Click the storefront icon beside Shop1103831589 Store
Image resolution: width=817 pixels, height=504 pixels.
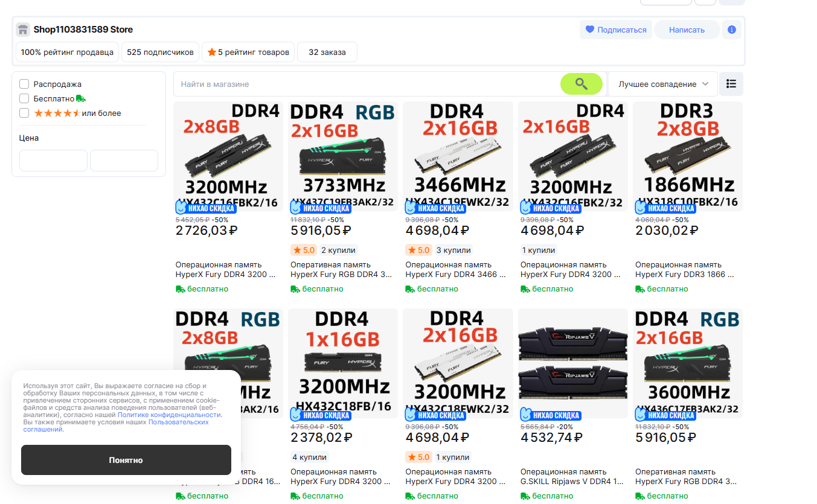coord(23,30)
